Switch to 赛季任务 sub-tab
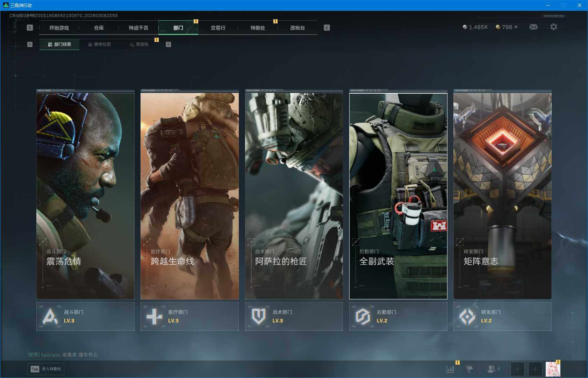The image size is (588, 378). coord(99,44)
